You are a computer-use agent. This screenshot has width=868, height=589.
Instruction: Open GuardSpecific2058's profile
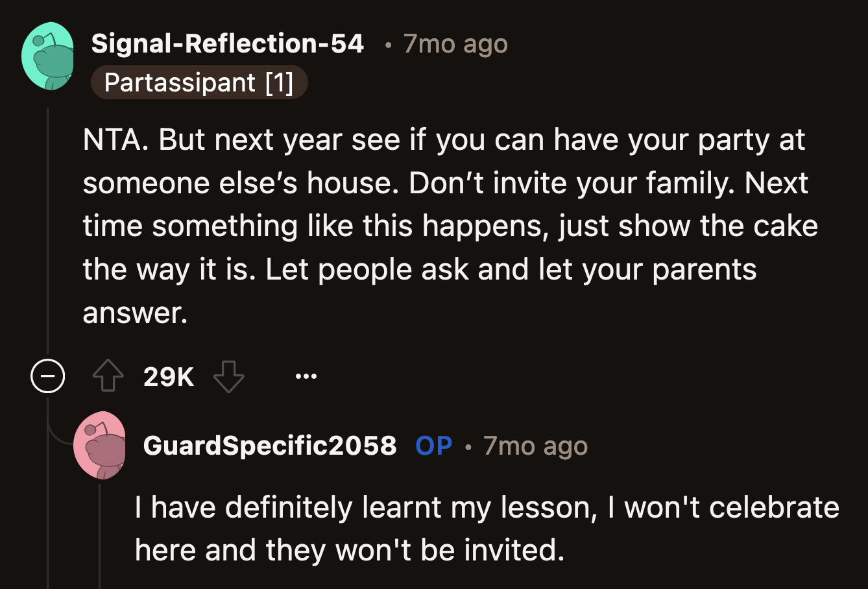point(271,446)
